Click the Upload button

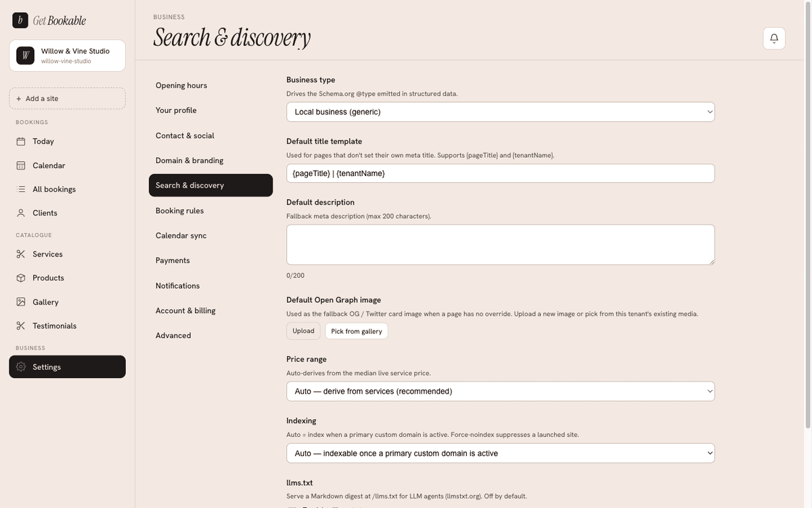pyautogui.click(x=303, y=331)
